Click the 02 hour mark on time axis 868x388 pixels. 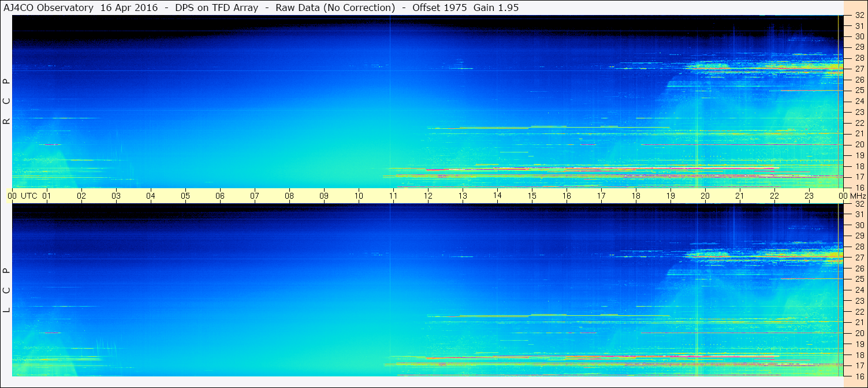point(81,196)
